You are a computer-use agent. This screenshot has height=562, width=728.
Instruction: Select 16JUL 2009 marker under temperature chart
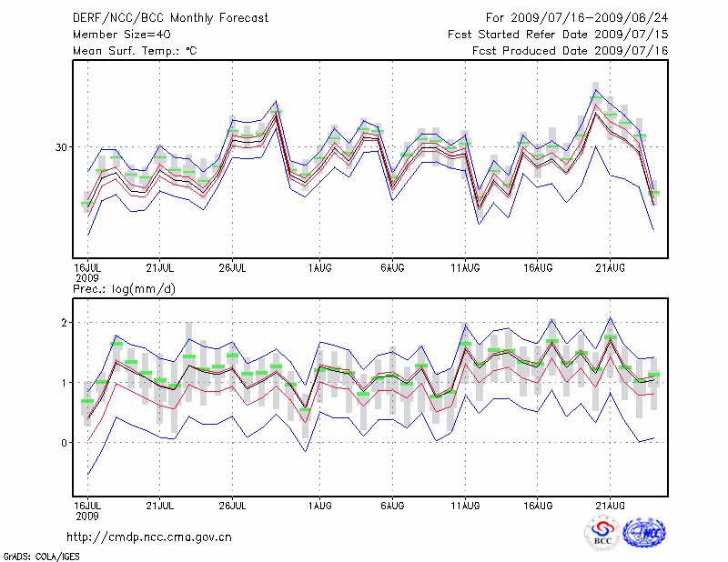87,272
